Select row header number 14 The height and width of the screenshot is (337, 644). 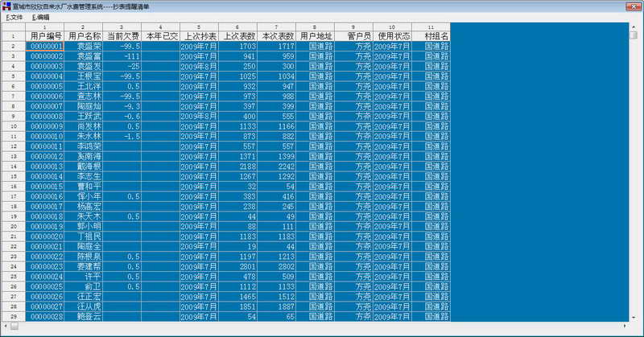point(14,166)
